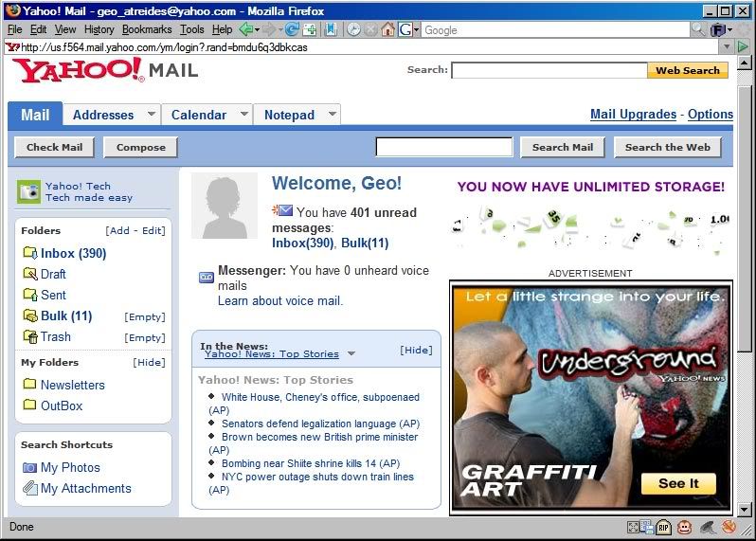Open the Bookmarks menu
The width and height of the screenshot is (756, 541).
147,29
